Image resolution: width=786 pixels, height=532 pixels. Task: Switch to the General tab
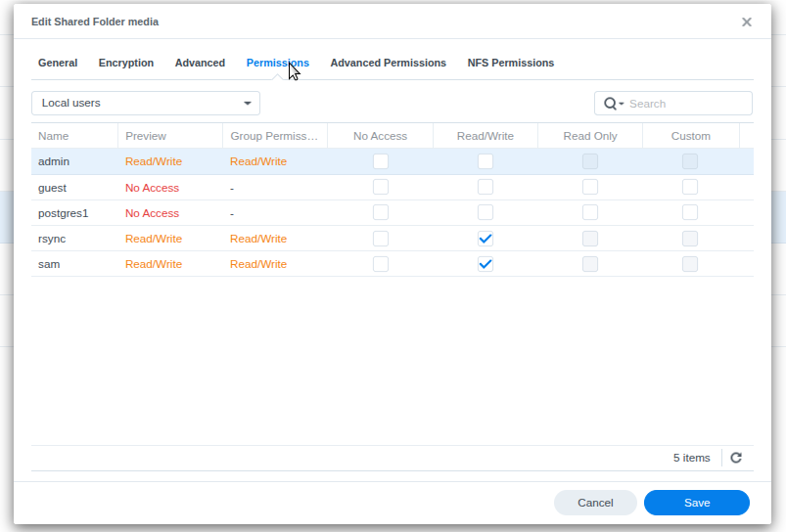point(58,63)
